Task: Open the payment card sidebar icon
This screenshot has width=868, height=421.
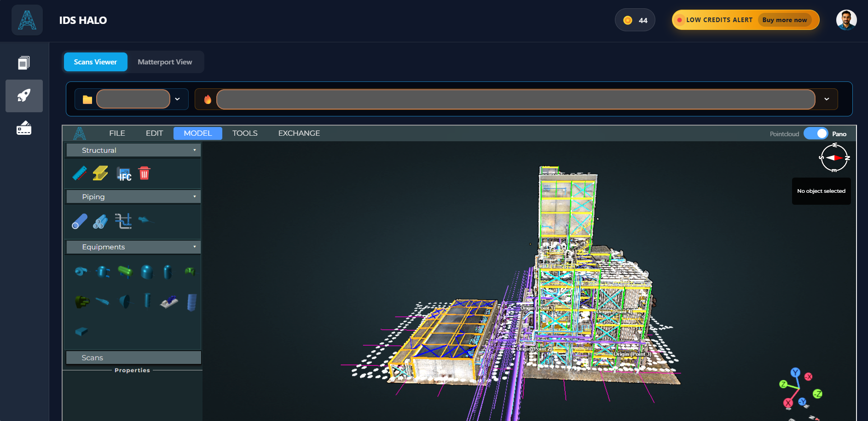Action: pos(24,128)
